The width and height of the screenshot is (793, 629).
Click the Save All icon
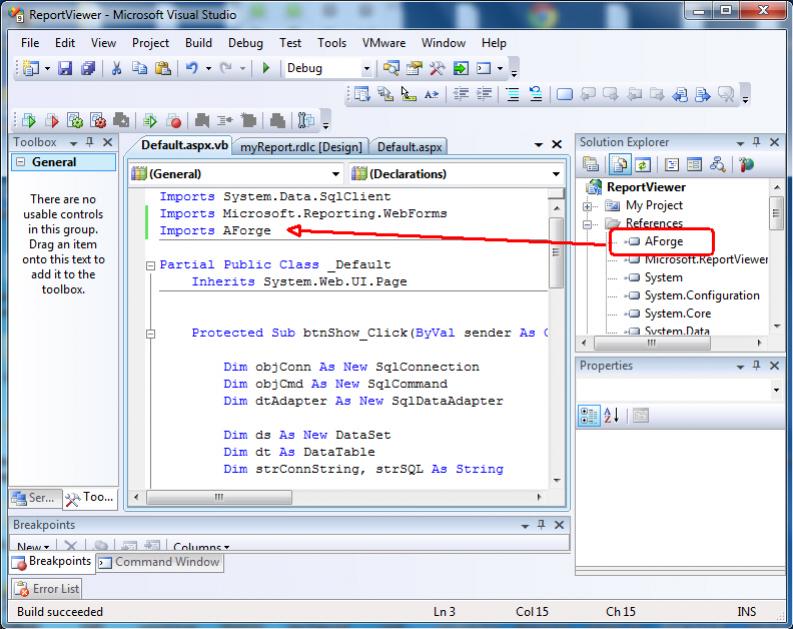[x=87, y=69]
